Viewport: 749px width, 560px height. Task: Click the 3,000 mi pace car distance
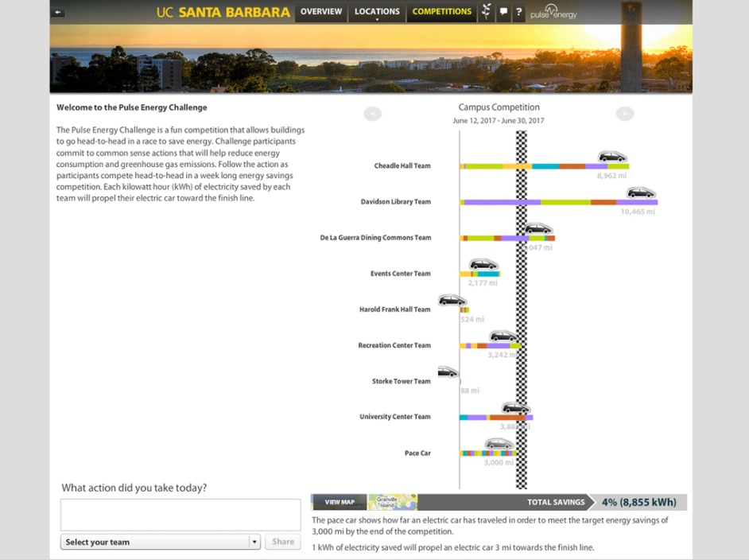click(499, 462)
